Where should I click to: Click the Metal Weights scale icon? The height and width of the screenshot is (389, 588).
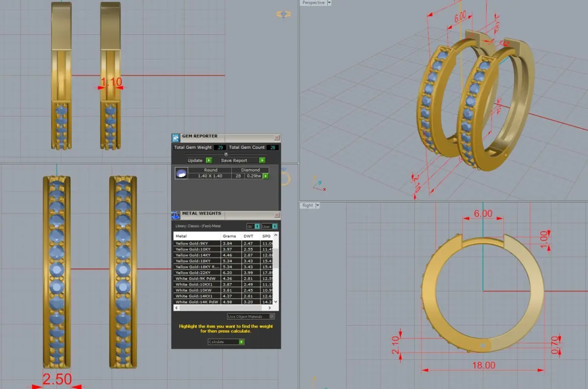[175, 216]
